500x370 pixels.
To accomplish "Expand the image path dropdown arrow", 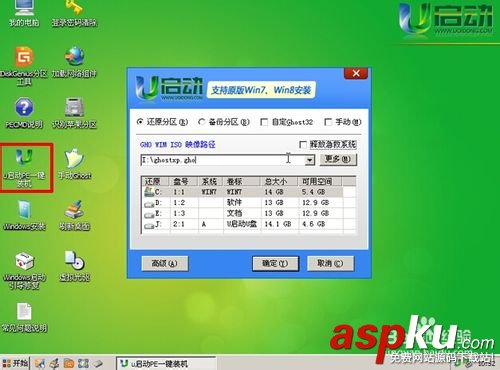I will pos(310,160).
